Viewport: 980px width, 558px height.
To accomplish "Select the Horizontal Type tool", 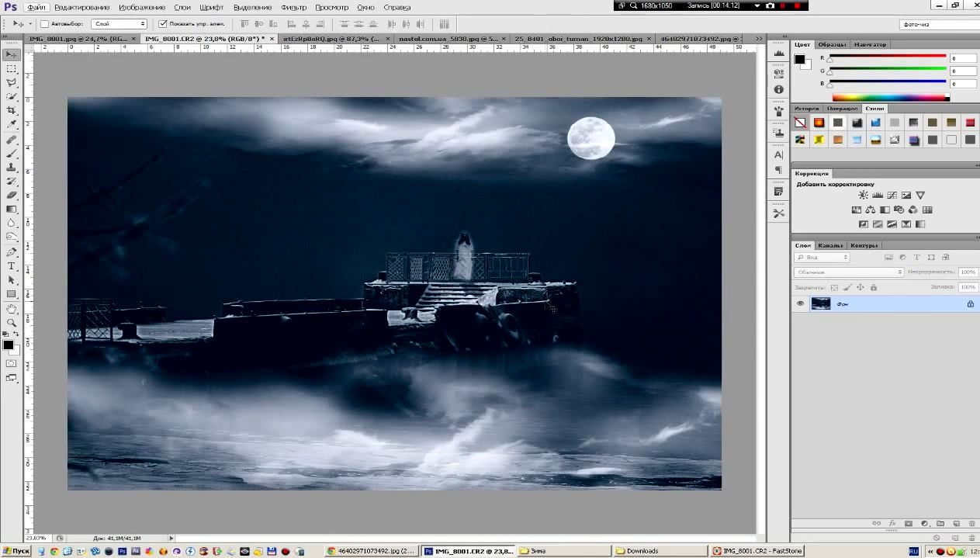I will pos(12,266).
